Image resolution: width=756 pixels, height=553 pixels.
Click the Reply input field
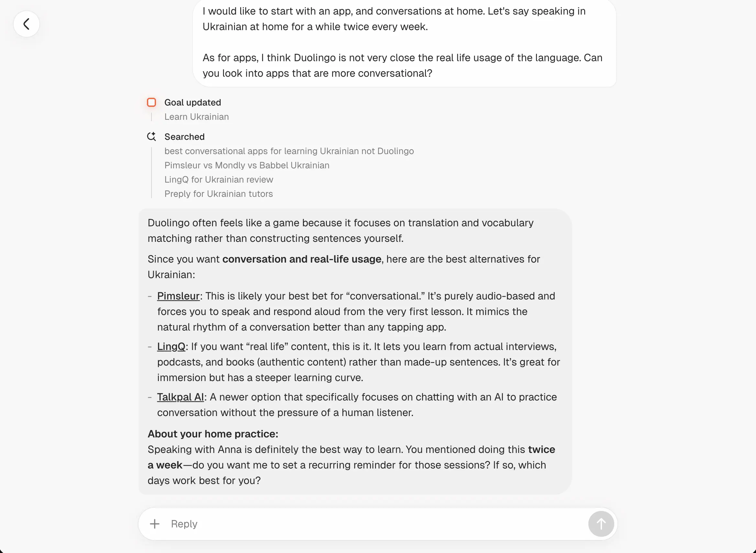pyautogui.click(x=301, y=524)
